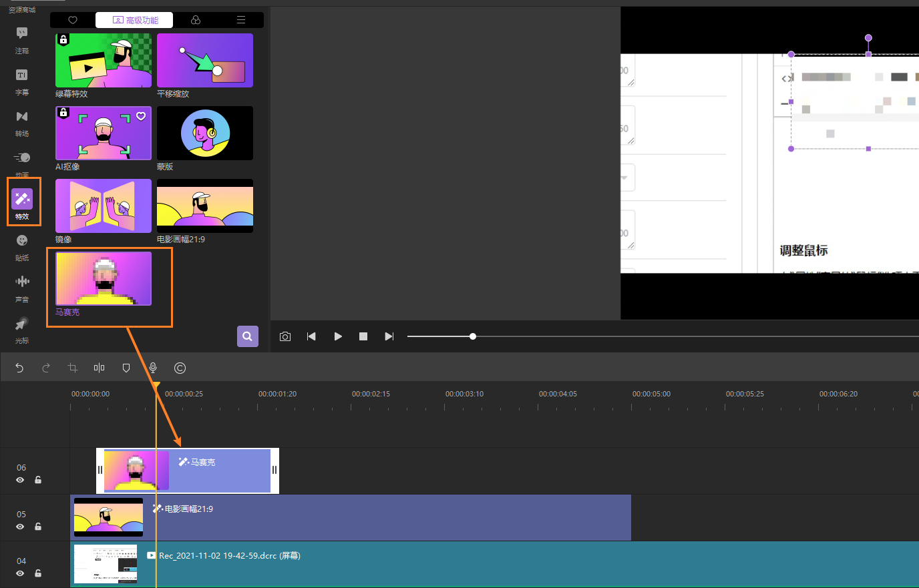919x588 pixels.
Task: Lock track 05 using the lock icon
Action: [37, 527]
